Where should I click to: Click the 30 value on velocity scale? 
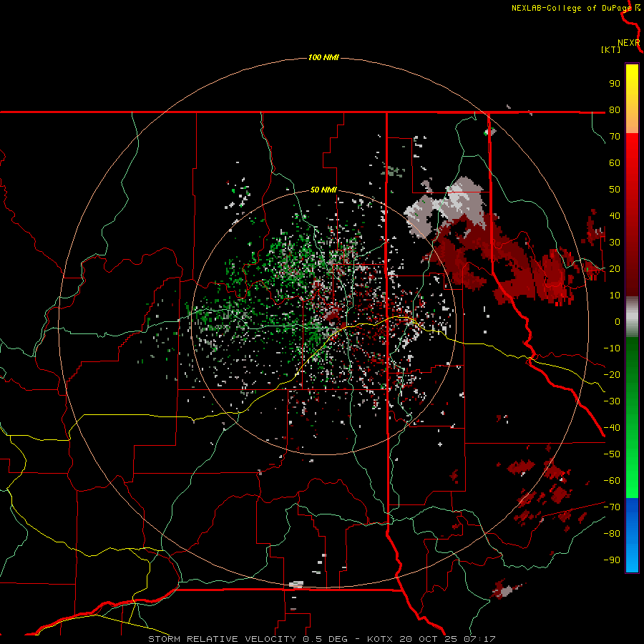click(x=615, y=243)
